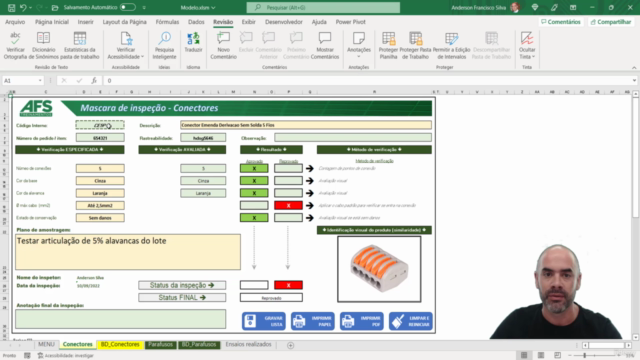Switch to the Inserir tab
The image size is (640, 360).
pos(85,22)
